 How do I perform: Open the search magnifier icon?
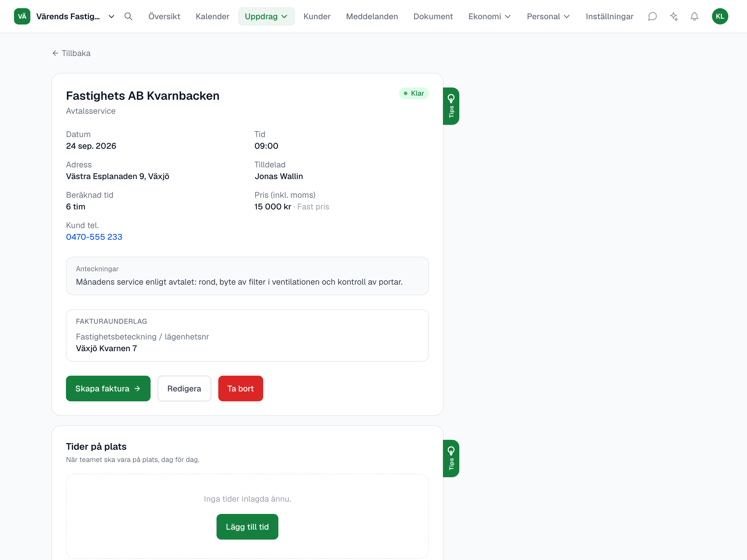(128, 16)
